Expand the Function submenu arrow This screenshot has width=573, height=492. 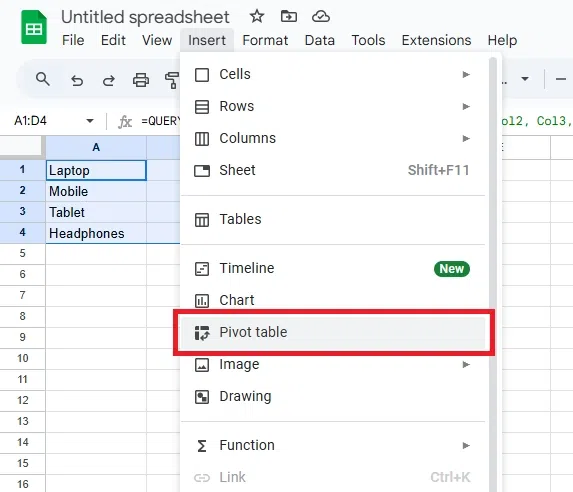click(x=466, y=446)
